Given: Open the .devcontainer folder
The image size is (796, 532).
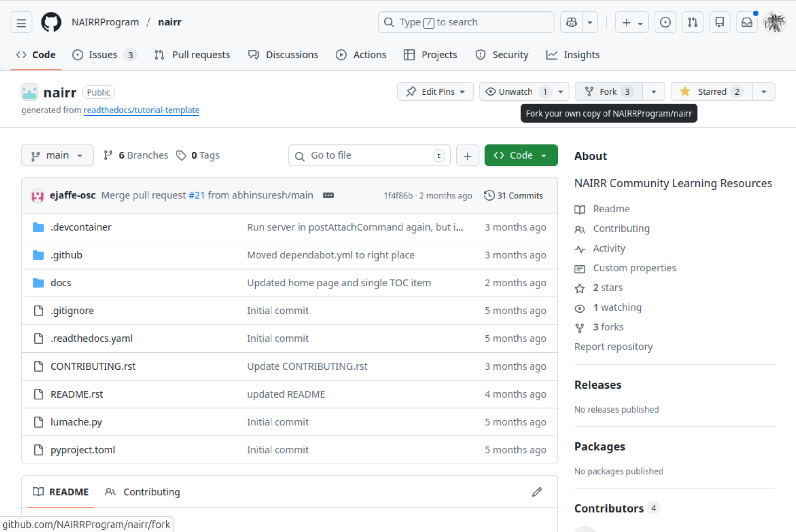Looking at the screenshot, I should (x=81, y=227).
